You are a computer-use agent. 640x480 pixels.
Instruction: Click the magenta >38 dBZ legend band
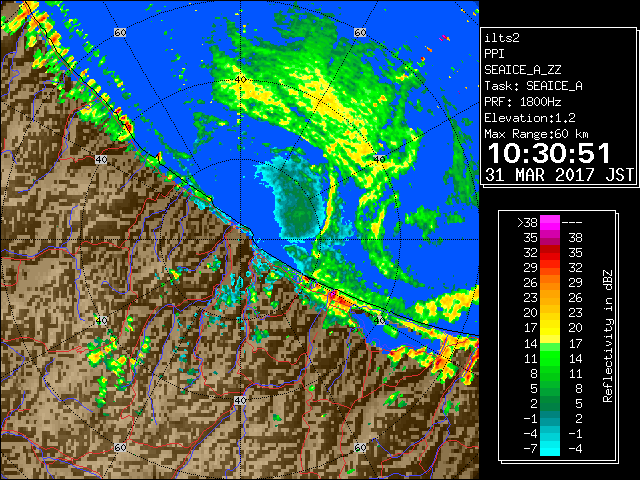[x=550, y=223]
